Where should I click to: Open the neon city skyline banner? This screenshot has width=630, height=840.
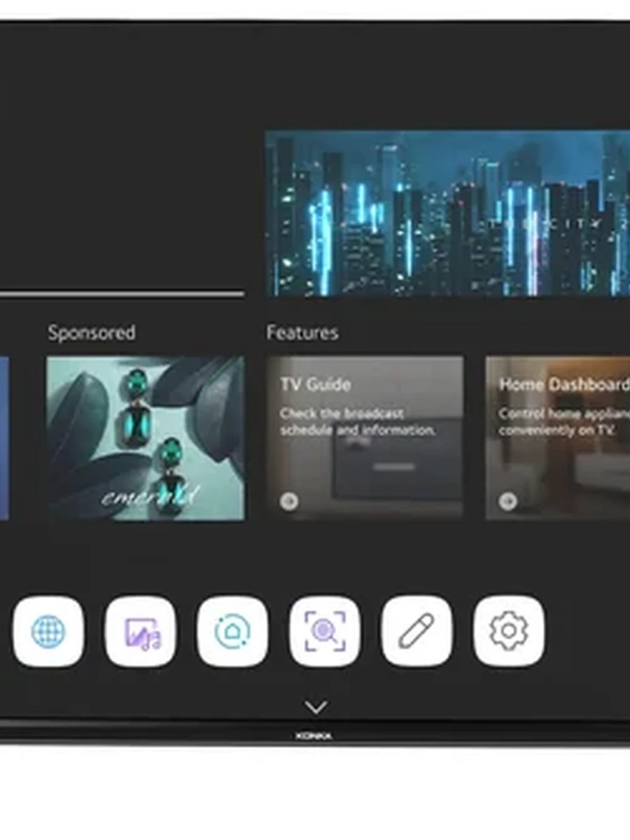[447, 213]
